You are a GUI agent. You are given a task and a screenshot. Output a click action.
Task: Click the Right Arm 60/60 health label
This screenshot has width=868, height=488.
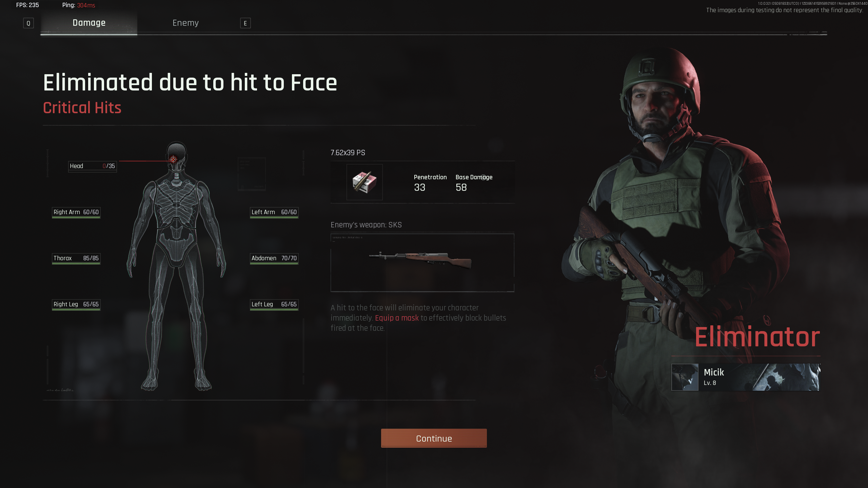tap(76, 212)
